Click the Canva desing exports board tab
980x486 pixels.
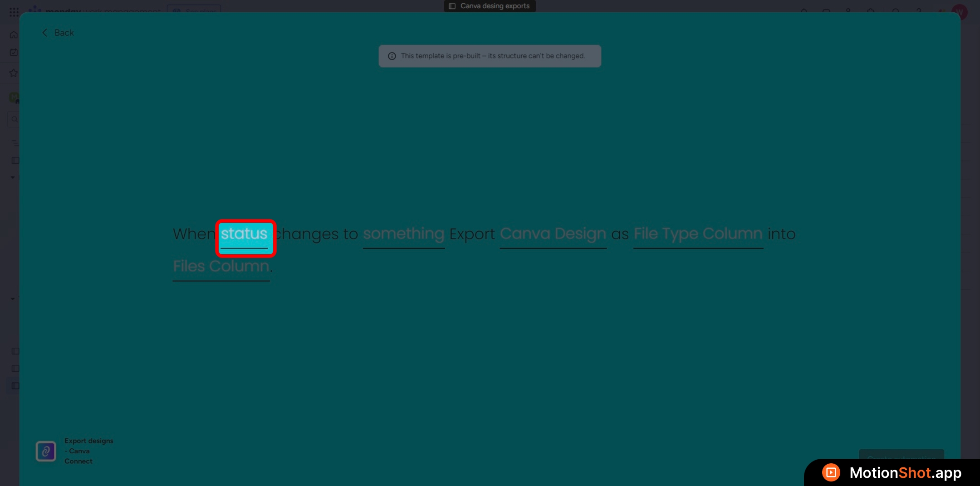[x=490, y=6]
